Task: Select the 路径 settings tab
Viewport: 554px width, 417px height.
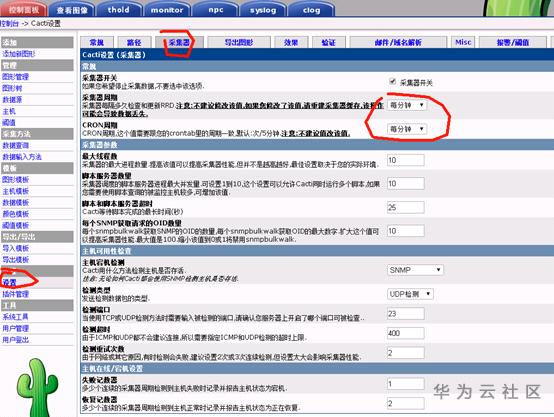Action: [x=134, y=42]
